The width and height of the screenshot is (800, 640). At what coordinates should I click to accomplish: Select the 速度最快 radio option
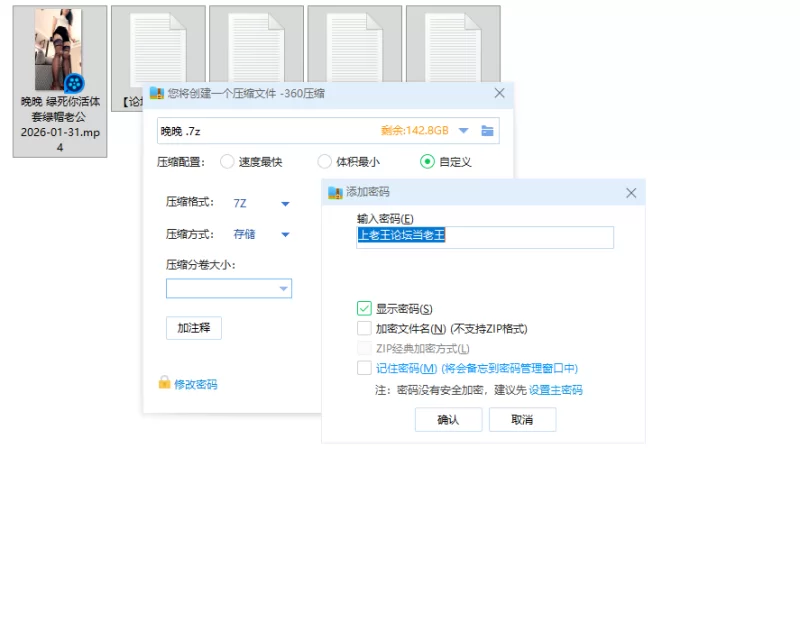click(227, 162)
